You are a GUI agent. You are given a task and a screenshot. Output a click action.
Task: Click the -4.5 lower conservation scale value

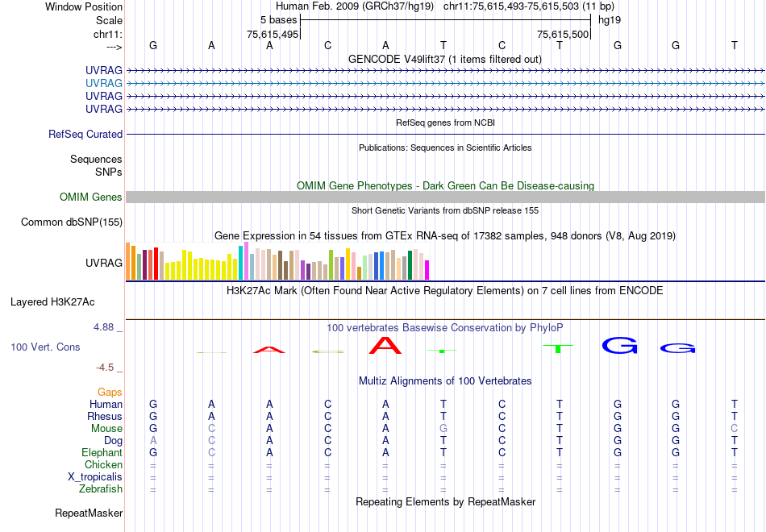point(105,367)
